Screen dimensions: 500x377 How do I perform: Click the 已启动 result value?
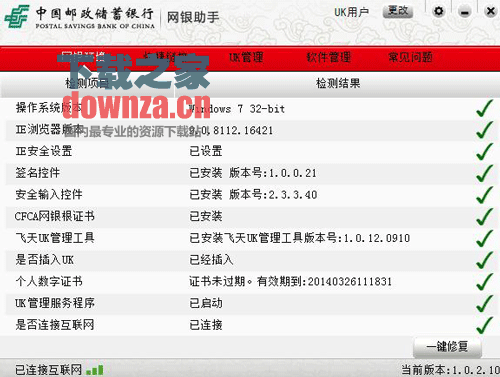[206, 303]
